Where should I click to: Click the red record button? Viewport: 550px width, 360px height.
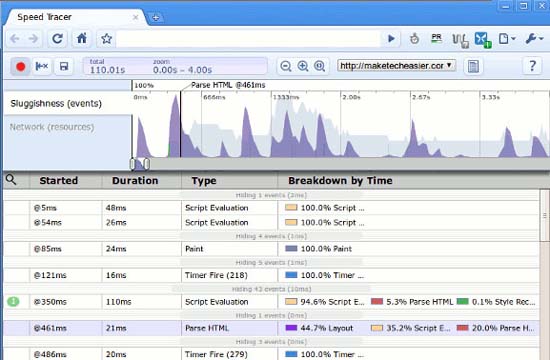(20, 66)
